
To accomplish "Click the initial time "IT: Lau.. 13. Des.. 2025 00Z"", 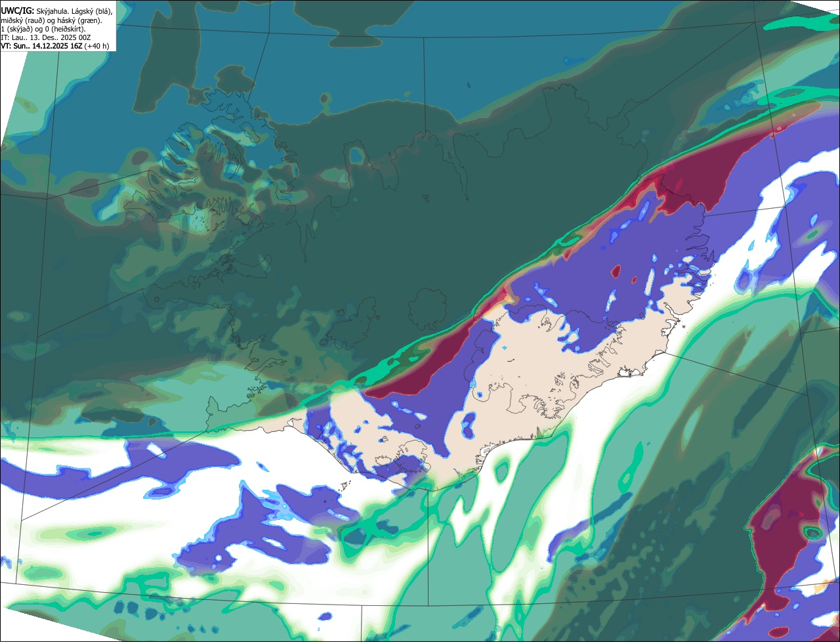I will (x=45, y=37).
